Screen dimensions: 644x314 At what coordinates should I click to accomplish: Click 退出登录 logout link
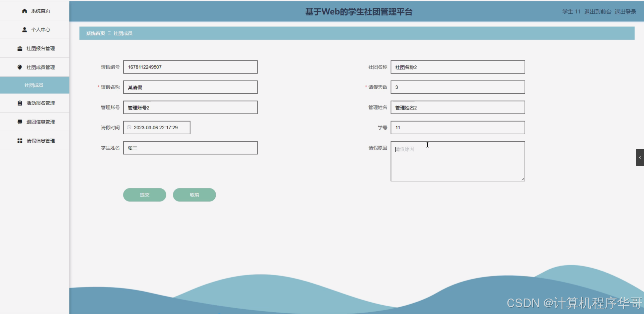[625, 11]
